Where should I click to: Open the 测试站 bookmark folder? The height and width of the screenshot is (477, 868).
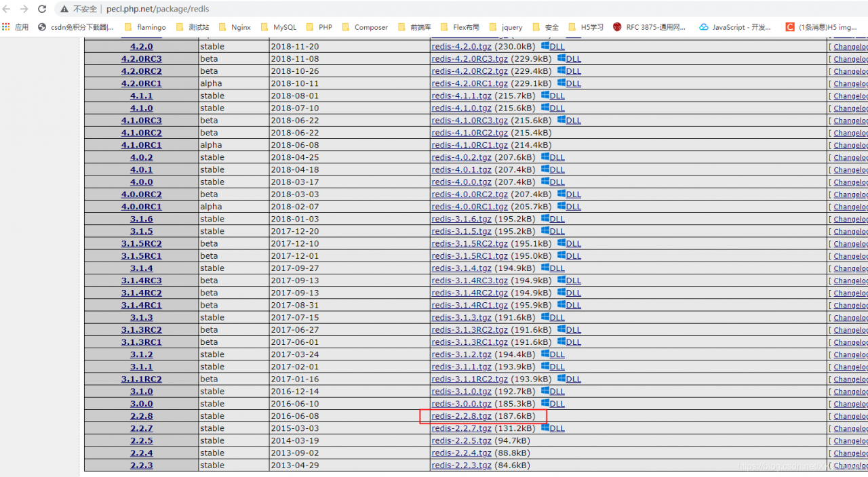coord(193,27)
